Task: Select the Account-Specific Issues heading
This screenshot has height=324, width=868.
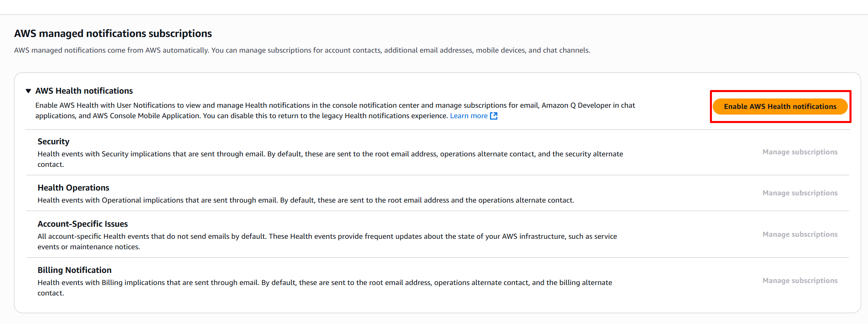Action: (82, 224)
